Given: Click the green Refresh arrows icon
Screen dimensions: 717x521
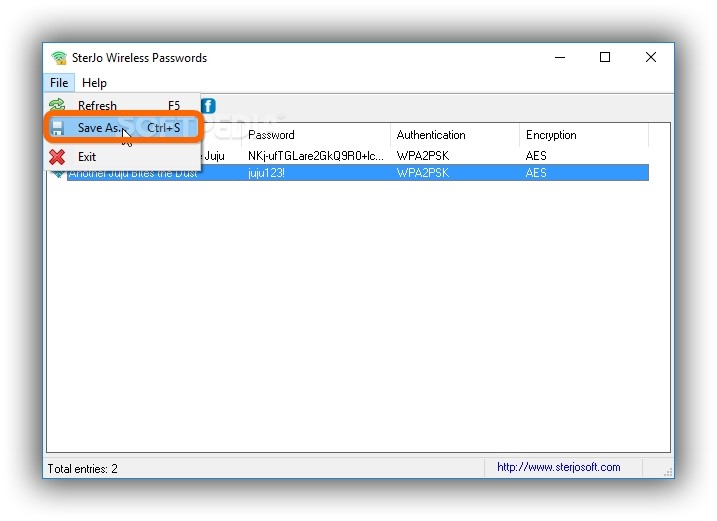Looking at the screenshot, I should pyautogui.click(x=57, y=105).
